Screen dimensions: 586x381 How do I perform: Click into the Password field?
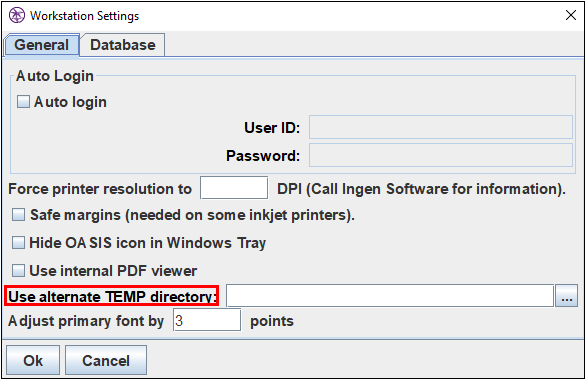click(441, 155)
